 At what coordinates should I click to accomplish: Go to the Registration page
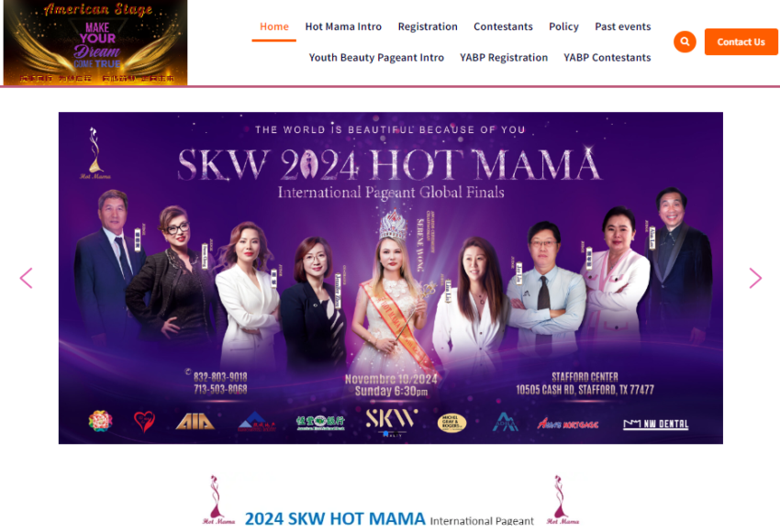pyautogui.click(x=428, y=27)
